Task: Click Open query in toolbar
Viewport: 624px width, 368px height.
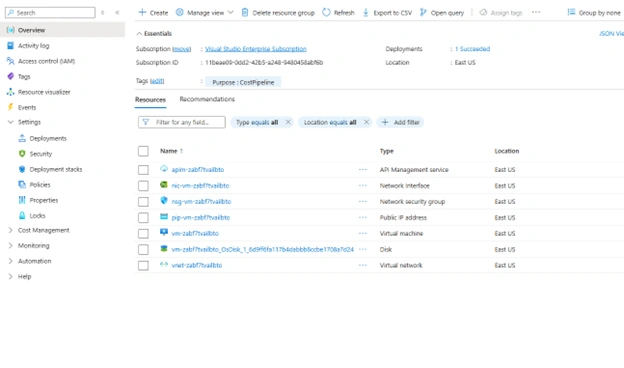Action: pos(442,13)
